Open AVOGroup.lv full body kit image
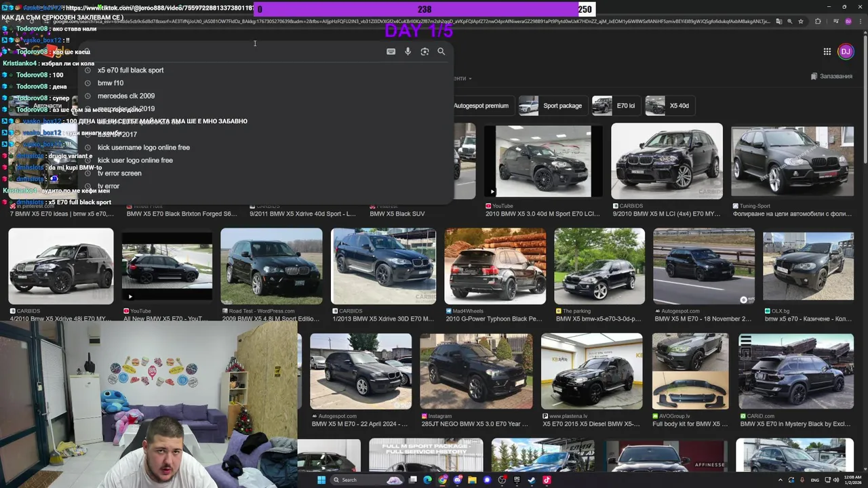868x488 pixels. click(x=690, y=371)
